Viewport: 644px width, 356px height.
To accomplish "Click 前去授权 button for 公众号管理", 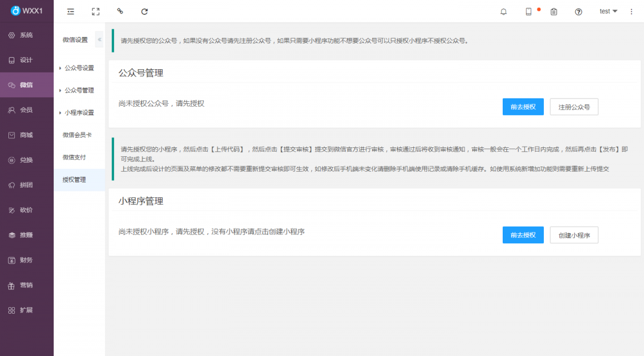I will pos(523,107).
